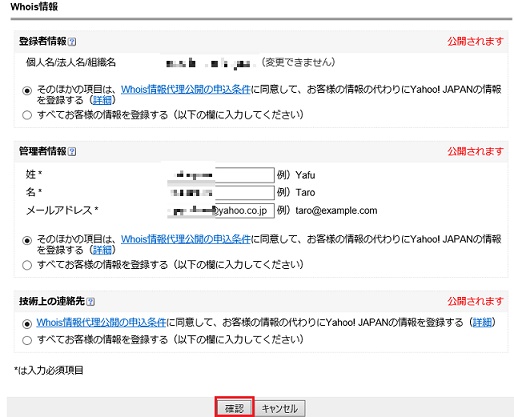Click the 変更できません note text
The image size is (514, 417).
click(x=298, y=62)
